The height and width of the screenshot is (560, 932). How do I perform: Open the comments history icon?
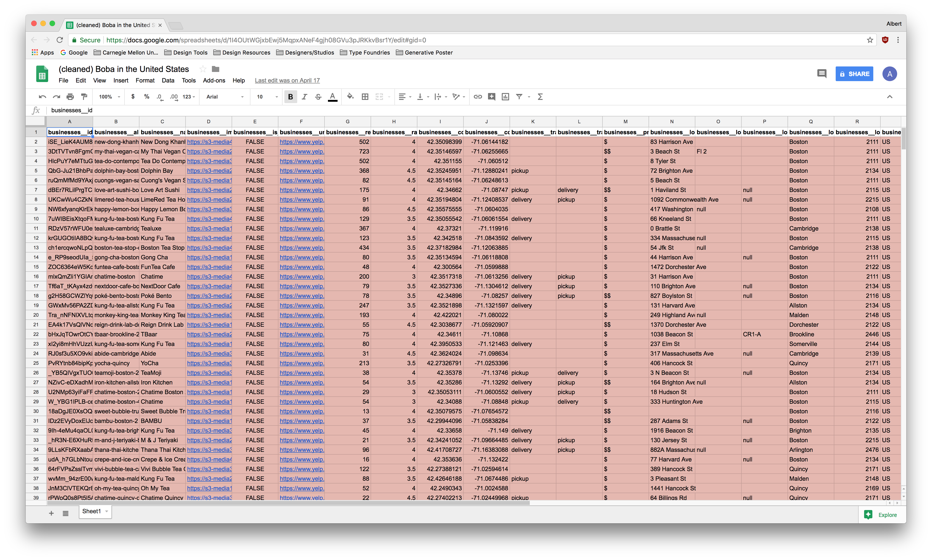pos(822,74)
